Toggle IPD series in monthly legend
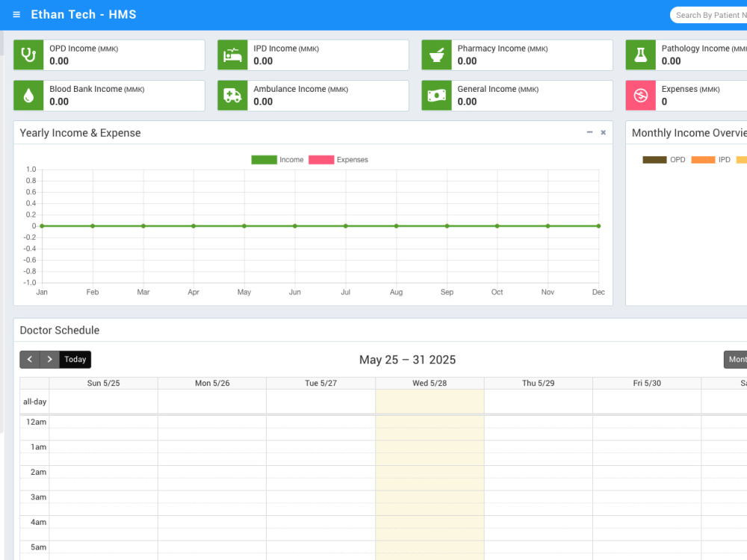The image size is (747, 560). coord(711,160)
